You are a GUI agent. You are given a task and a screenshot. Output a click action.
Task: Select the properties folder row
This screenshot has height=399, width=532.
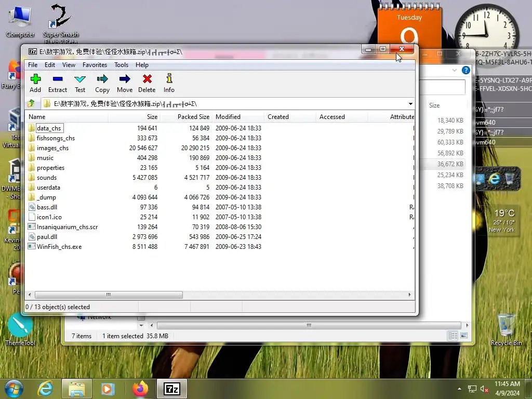tap(220, 168)
